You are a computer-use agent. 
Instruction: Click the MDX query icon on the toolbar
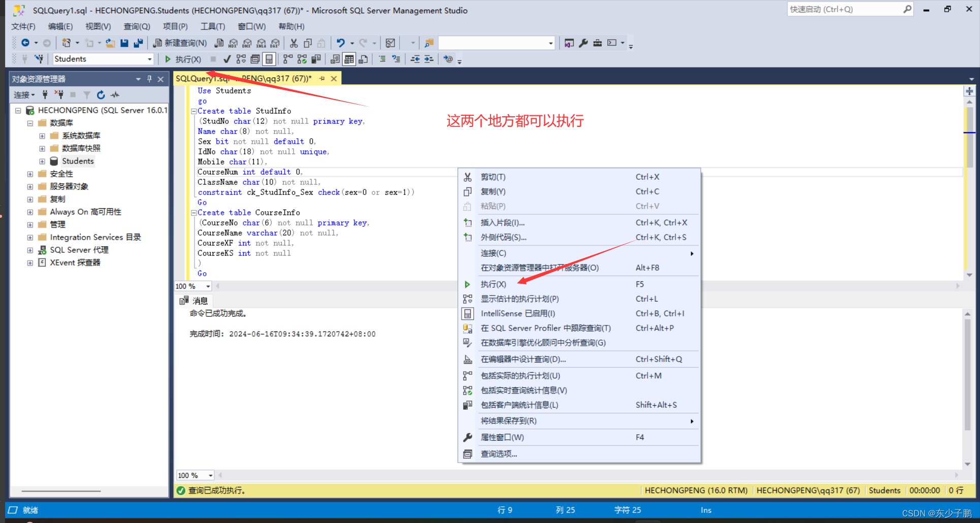coord(233,43)
